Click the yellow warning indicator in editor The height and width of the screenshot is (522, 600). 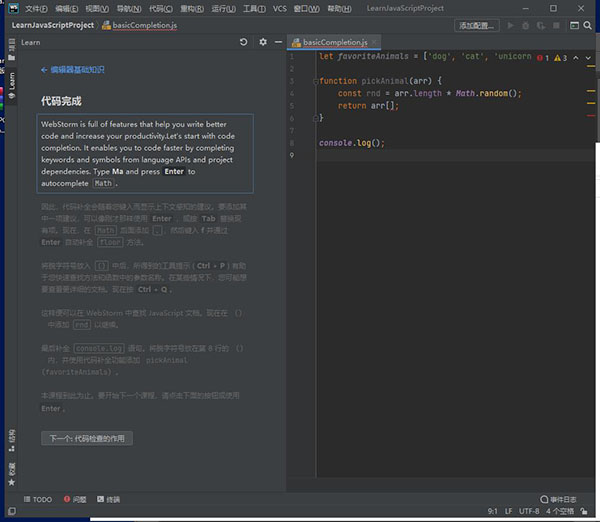(559, 58)
